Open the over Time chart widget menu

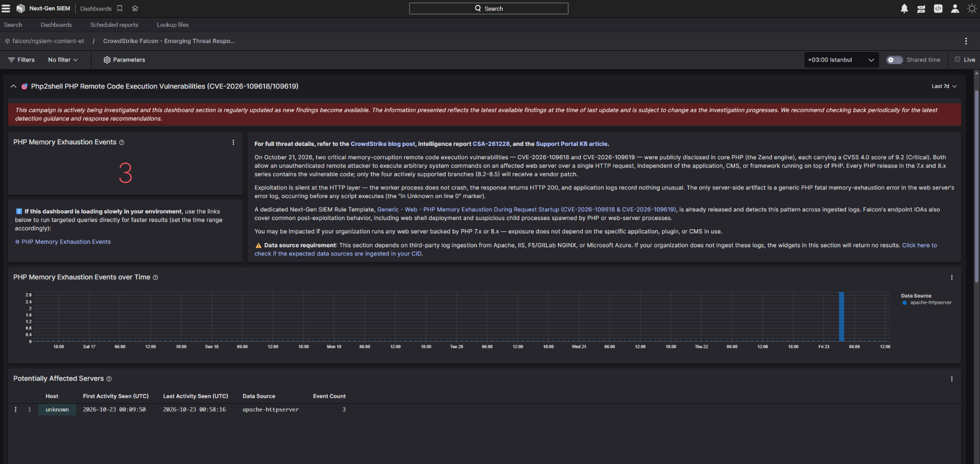951,277
